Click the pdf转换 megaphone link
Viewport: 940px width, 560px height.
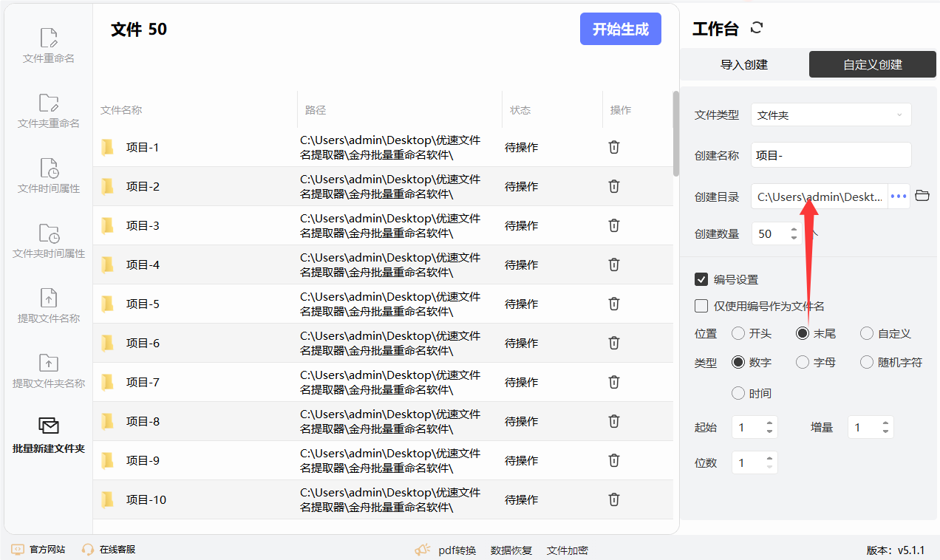point(445,550)
